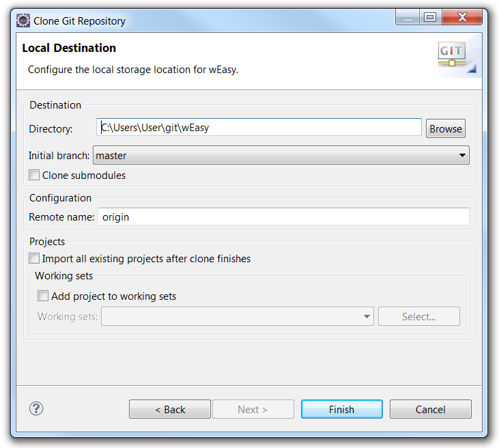The width and height of the screenshot is (499, 448).
Task: Check Import all existing projects option
Action: pyautogui.click(x=35, y=259)
